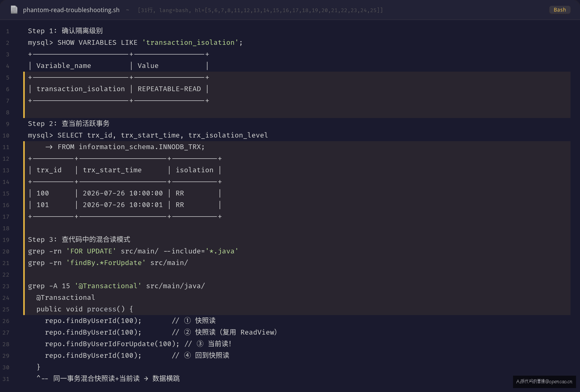The image size is (580, 392).
Task: Click line number 1 in gutter
Action: click(x=8, y=31)
